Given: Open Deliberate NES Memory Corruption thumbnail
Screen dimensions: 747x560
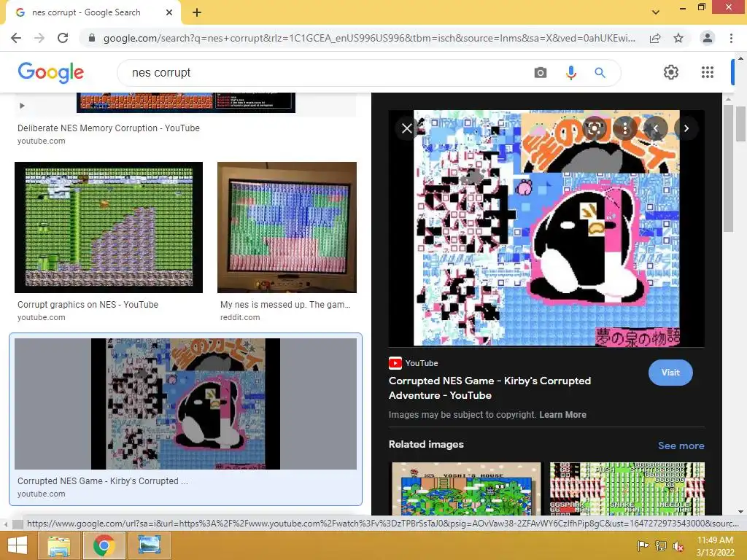Looking at the screenshot, I should click(x=186, y=102).
